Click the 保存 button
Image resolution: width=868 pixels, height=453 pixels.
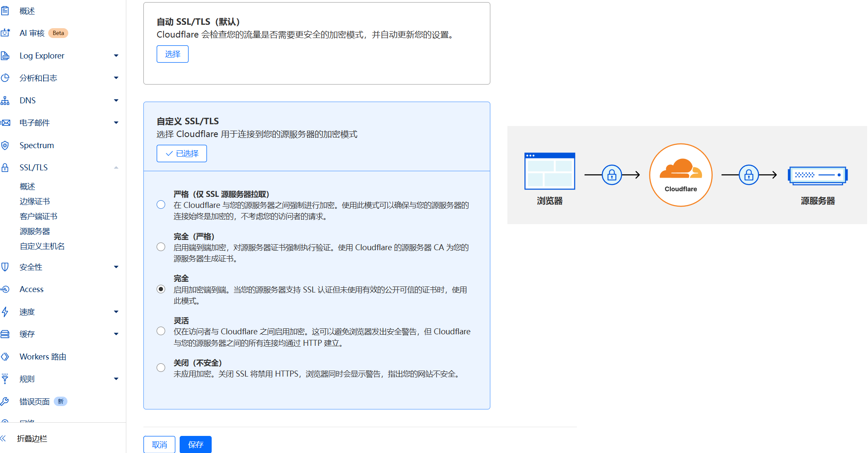tap(195, 444)
